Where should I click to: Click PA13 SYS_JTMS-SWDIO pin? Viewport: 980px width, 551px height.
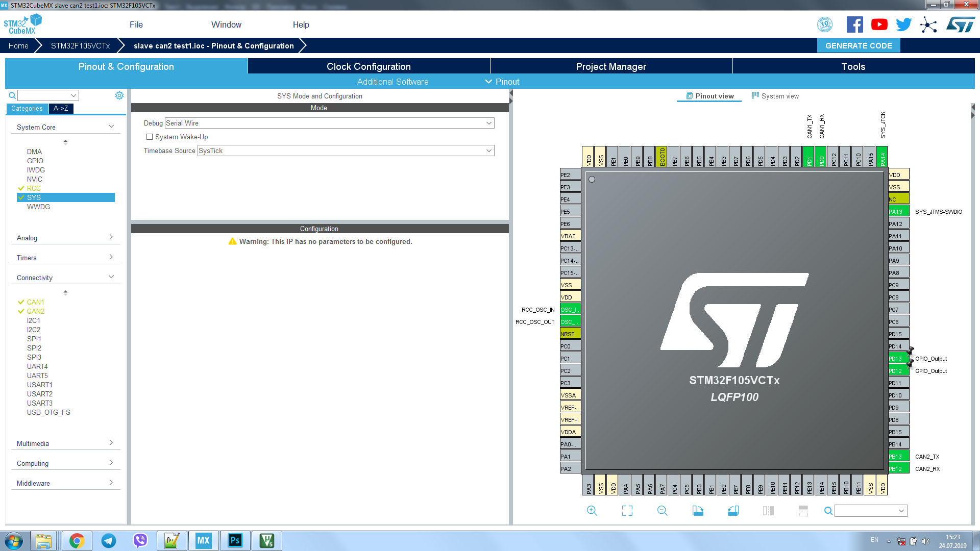tap(898, 212)
